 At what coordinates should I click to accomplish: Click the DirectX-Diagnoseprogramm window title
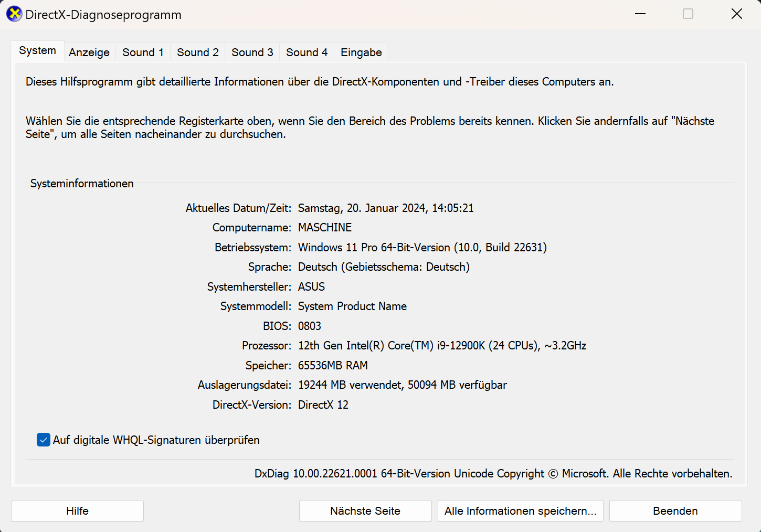pyautogui.click(x=103, y=15)
